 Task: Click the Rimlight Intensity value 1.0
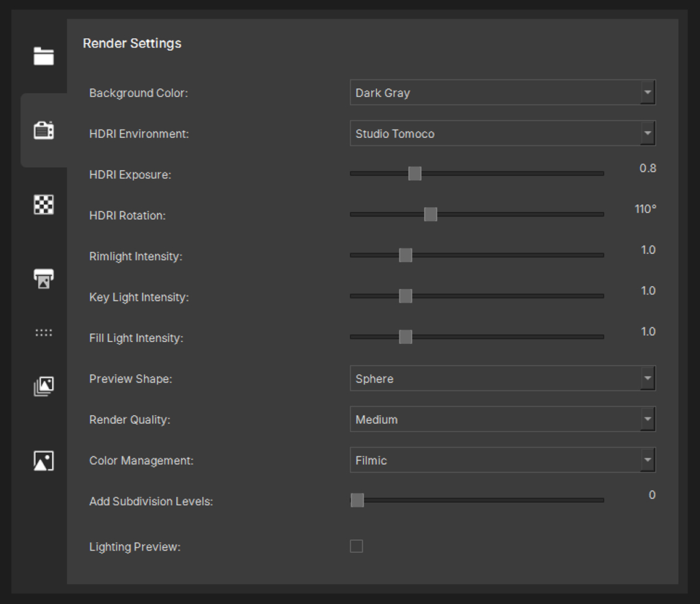[648, 250]
